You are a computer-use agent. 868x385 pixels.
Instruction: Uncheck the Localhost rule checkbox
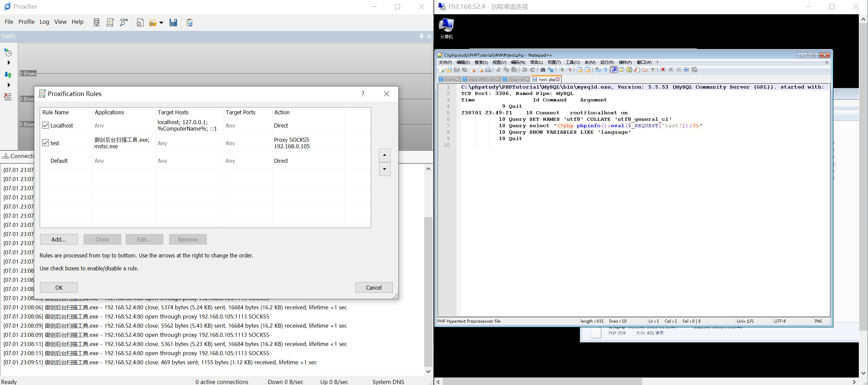[x=46, y=125]
